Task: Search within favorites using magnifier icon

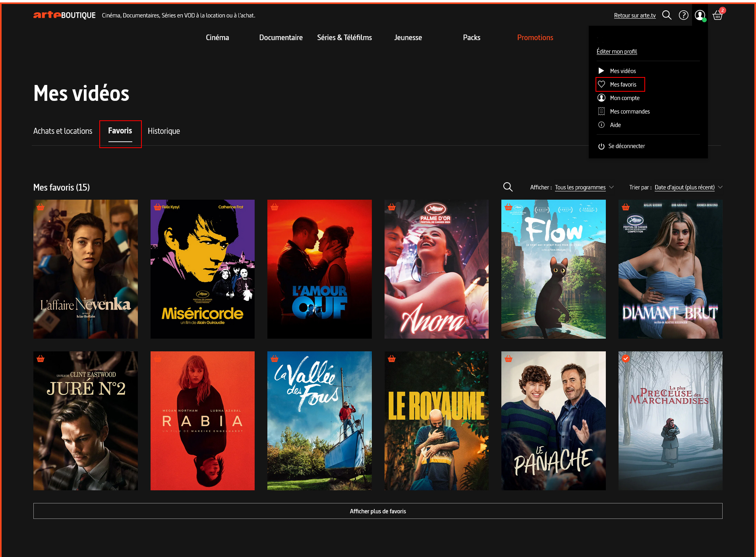Action: [508, 187]
